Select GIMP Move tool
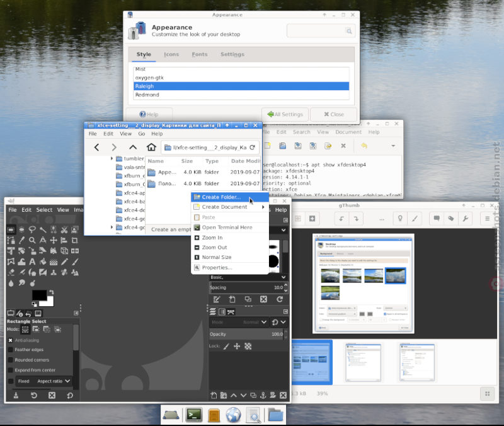 54,240
